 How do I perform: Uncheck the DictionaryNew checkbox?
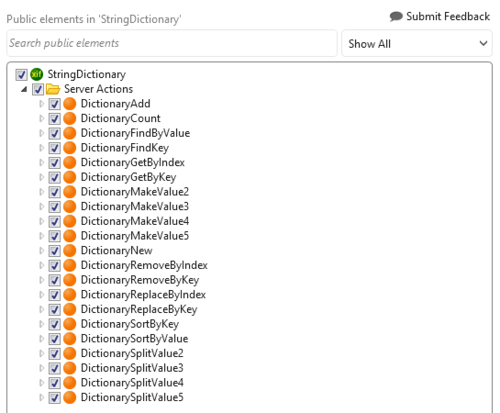point(54,251)
